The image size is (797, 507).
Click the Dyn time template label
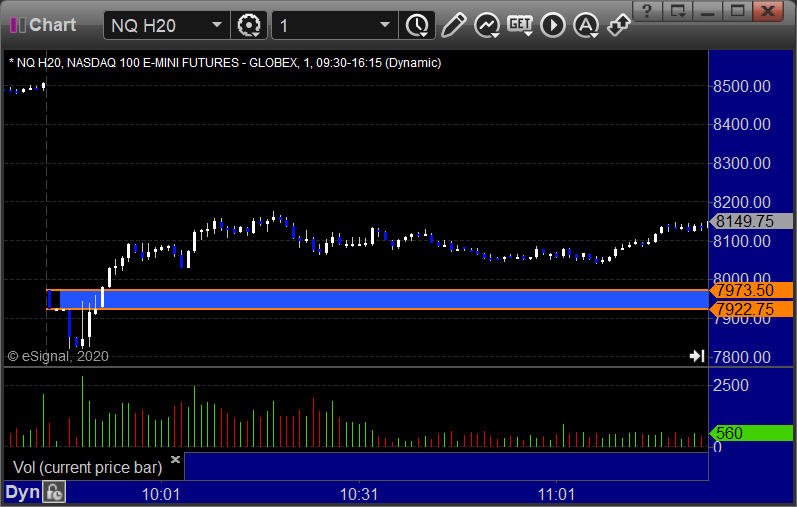tap(22, 492)
